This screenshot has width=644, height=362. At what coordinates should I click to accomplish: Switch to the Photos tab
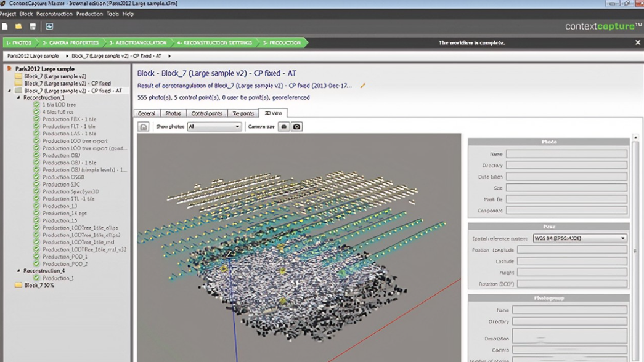173,113
